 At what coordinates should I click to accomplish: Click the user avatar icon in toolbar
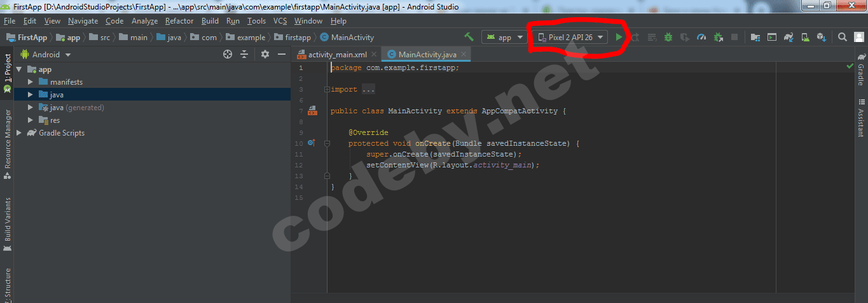click(858, 37)
